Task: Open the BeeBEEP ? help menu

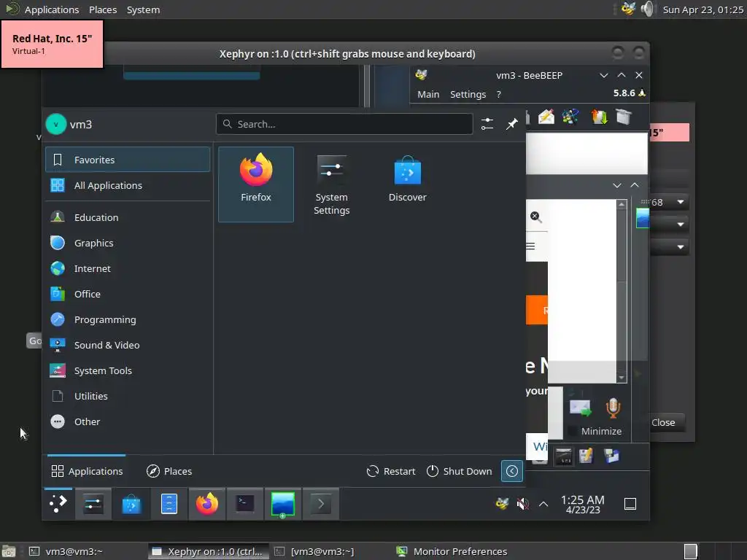Action: 499,94
